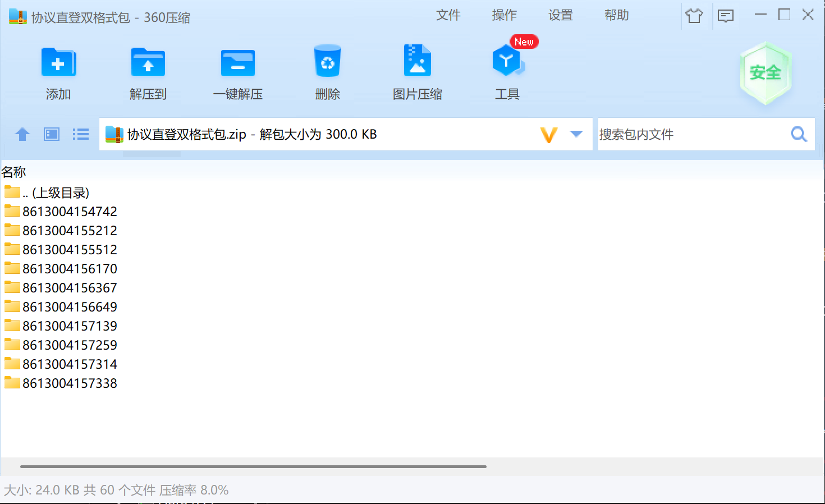The height and width of the screenshot is (504, 825).
Task: Click the green 安全 security badge
Action: [x=766, y=73]
